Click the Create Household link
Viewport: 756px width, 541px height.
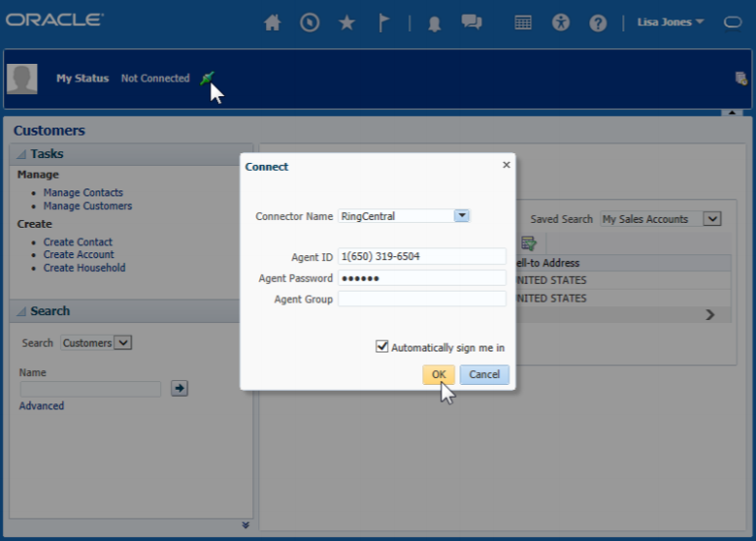84,267
